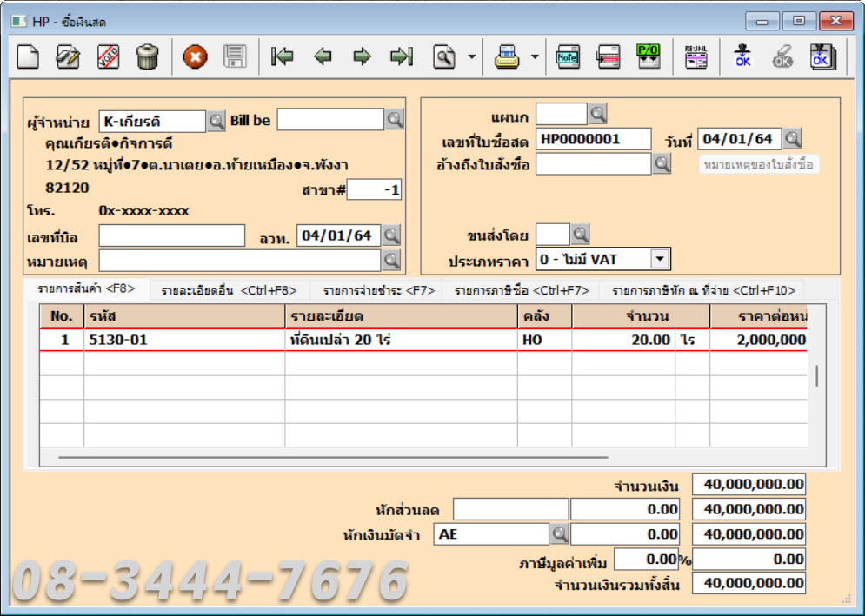
Task: Switch to รายการสินค้า <F8> tab
Action: (86, 288)
